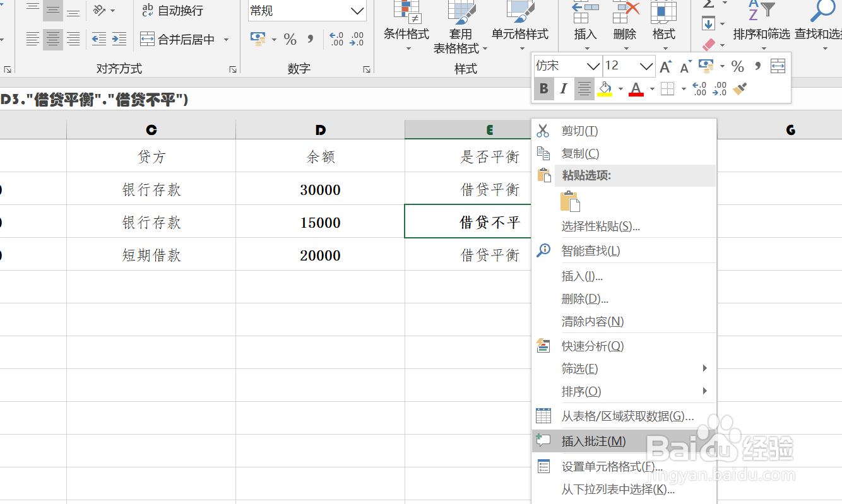Click accounting format icon in mini toolbar
The height and width of the screenshot is (504, 842).
(706, 66)
